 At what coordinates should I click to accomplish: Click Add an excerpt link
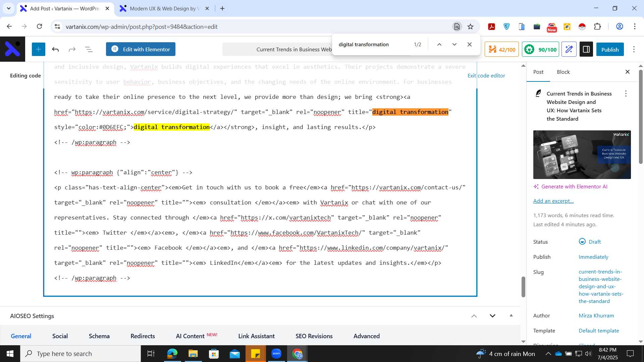553,201
